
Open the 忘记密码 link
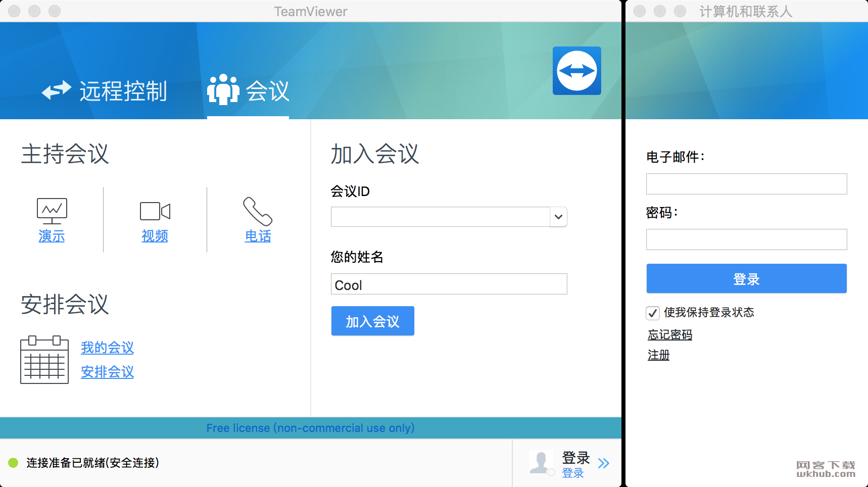(x=670, y=334)
